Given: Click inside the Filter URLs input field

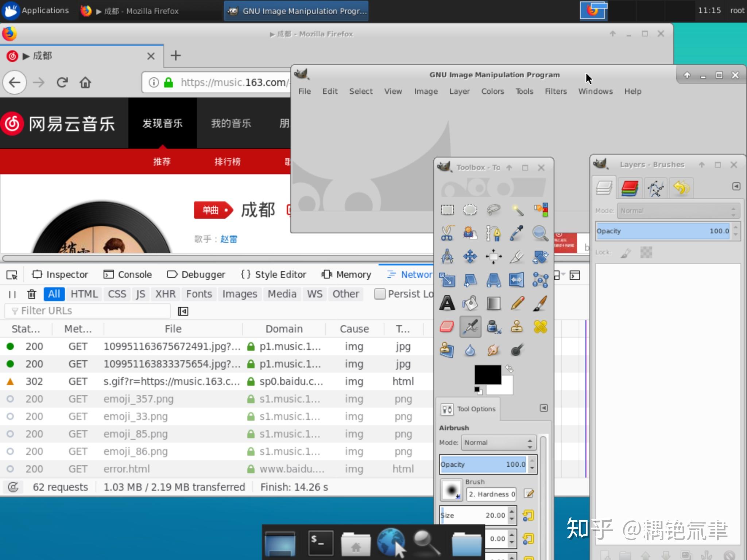Looking at the screenshot, I should (88, 310).
